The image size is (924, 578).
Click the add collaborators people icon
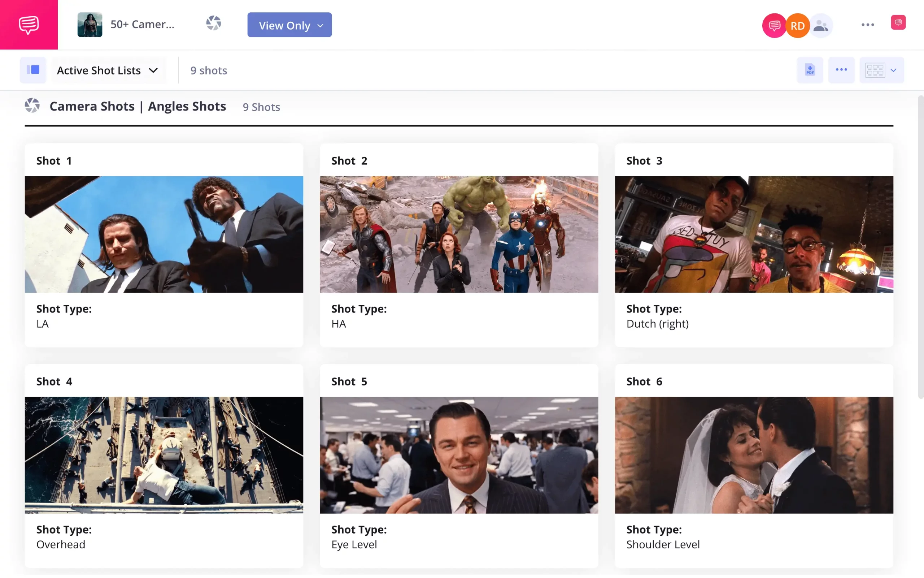point(820,26)
